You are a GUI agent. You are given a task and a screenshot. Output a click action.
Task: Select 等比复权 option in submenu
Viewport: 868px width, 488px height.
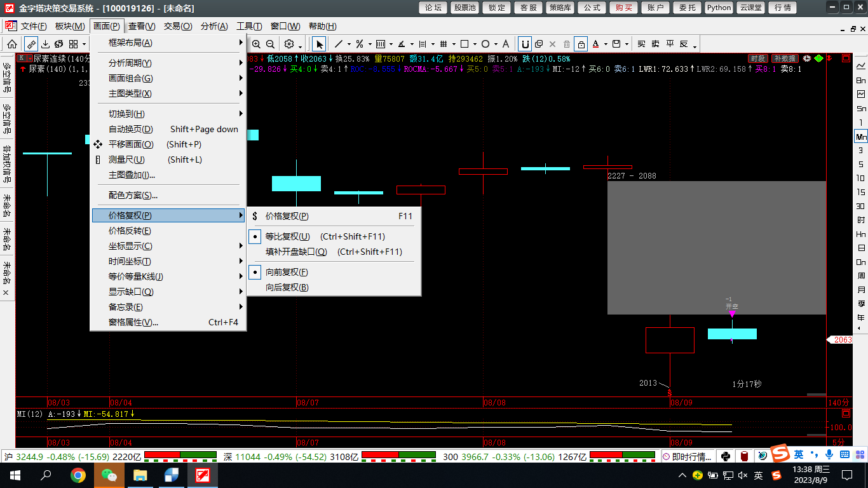click(287, 236)
